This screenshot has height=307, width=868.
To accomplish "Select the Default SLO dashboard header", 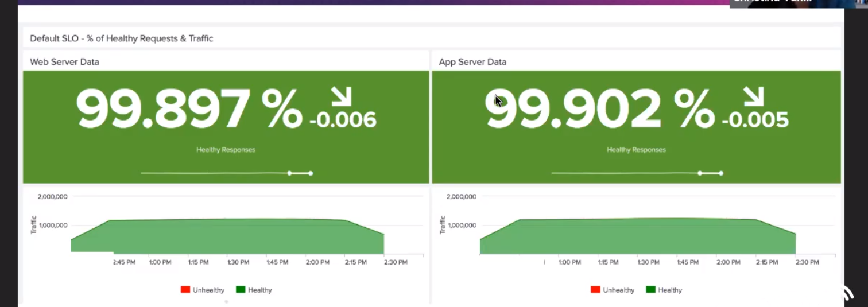I will pos(121,38).
